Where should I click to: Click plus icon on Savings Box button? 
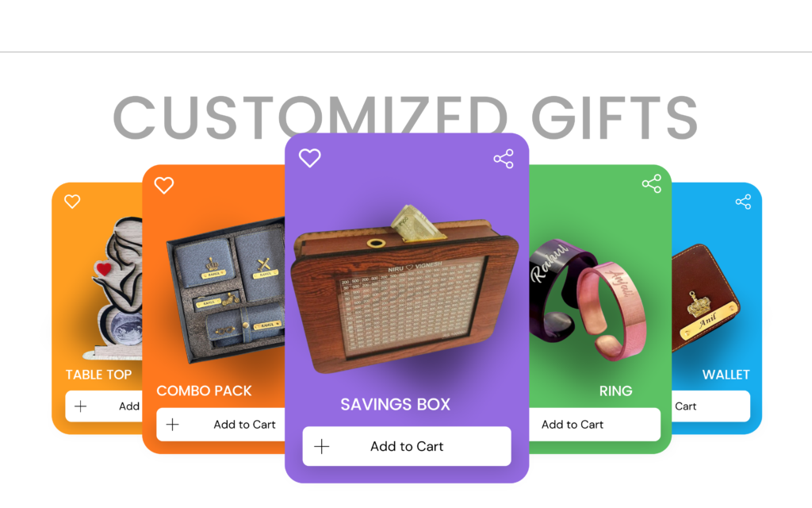coord(322,446)
